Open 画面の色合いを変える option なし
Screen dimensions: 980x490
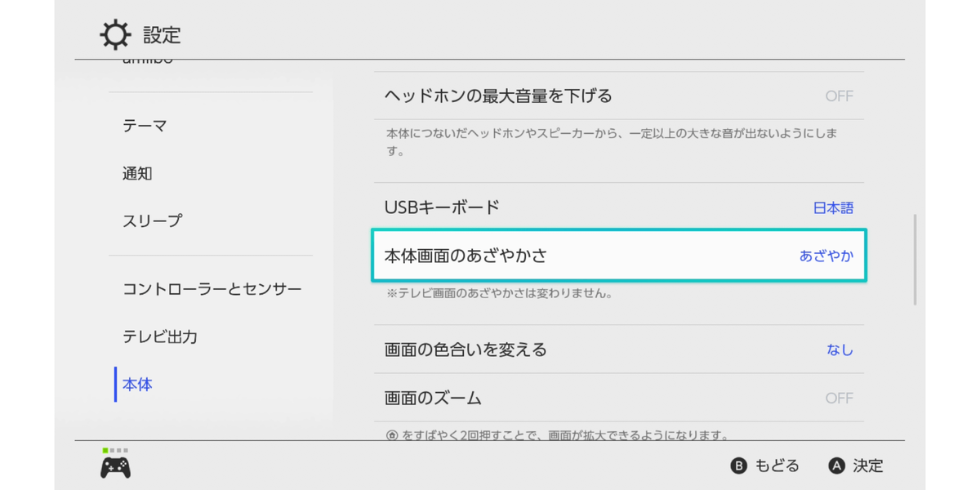[x=840, y=350]
